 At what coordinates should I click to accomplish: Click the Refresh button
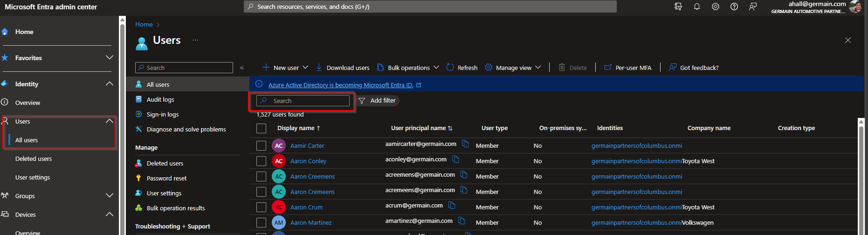pyautogui.click(x=462, y=68)
